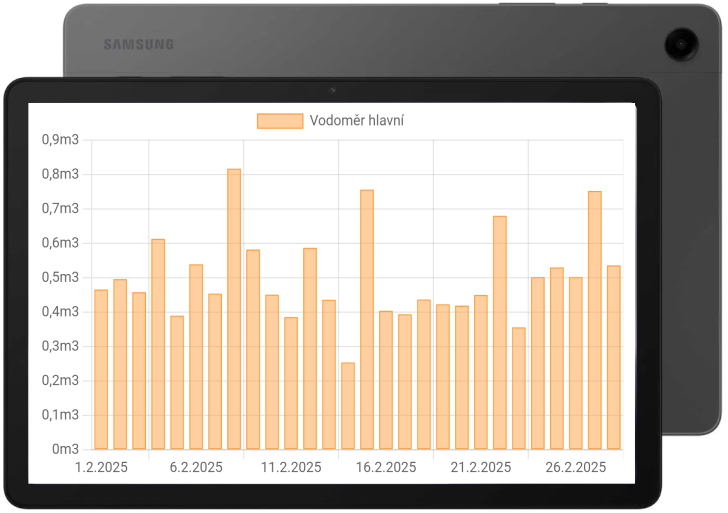Screen dimensions: 728x513
Task: Click the orange Vodoměr hlavní legend swatch
Action: [279, 121]
